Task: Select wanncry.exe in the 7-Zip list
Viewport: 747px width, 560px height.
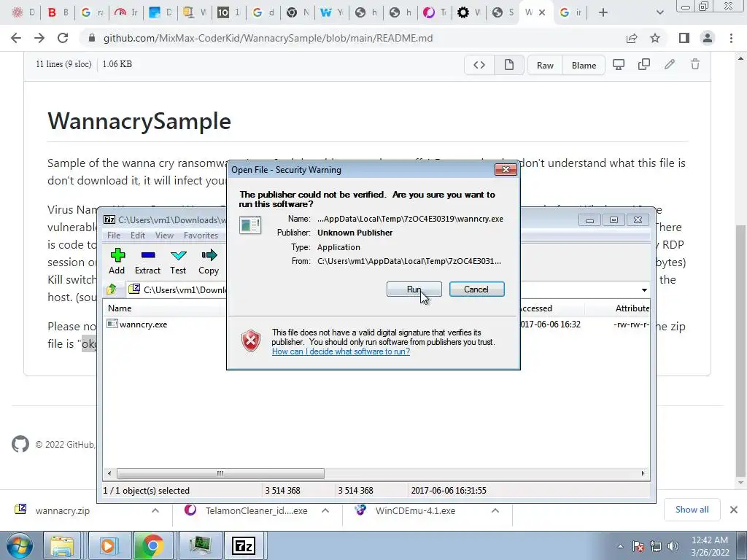Action: coord(137,324)
